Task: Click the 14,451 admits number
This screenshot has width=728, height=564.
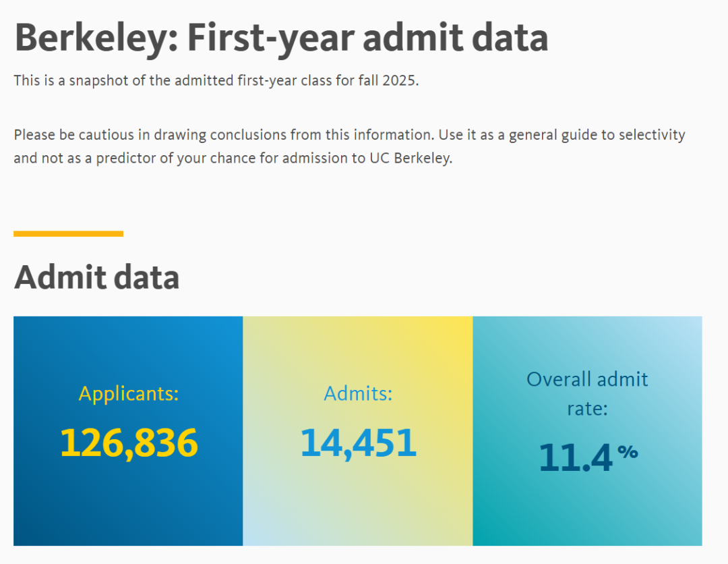Action: pos(358,443)
